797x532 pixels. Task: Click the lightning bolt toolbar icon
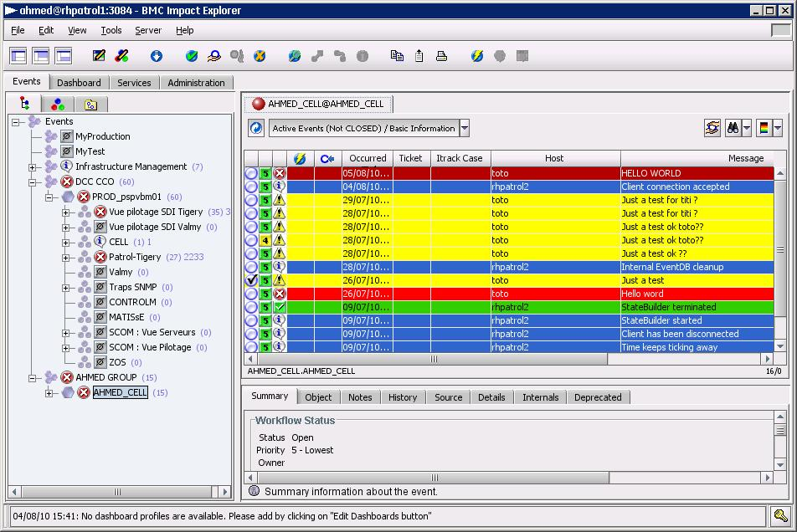pos(477,56)
